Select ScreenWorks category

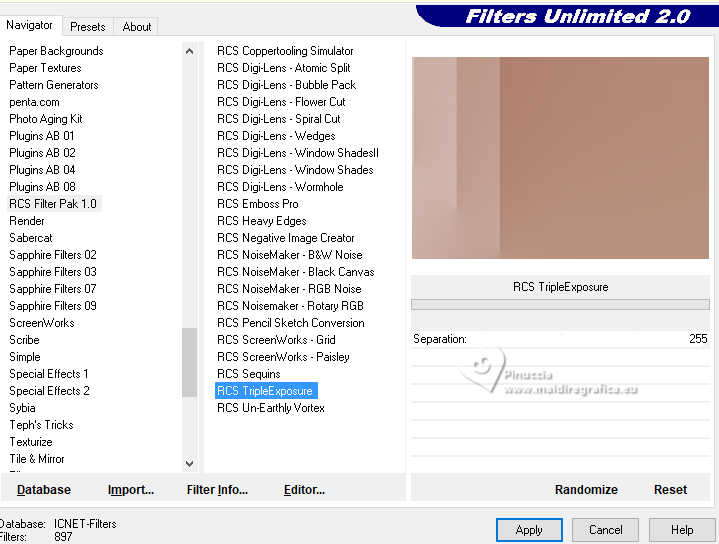coord(42,322)
